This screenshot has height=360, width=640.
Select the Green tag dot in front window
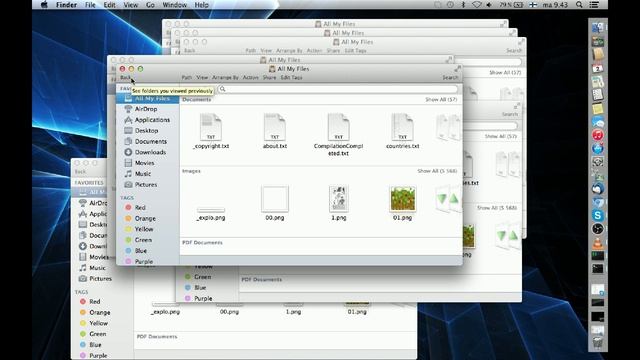click(x=128, y=240)
